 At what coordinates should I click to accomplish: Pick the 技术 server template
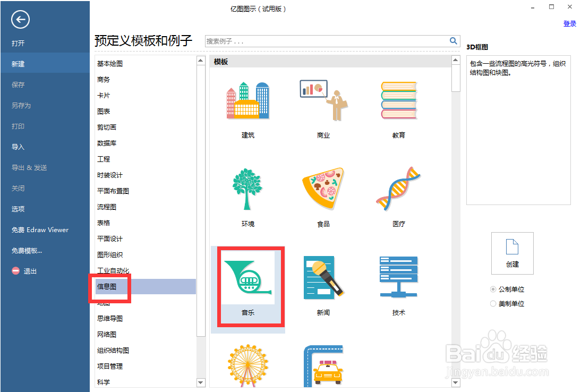(399, 277)
